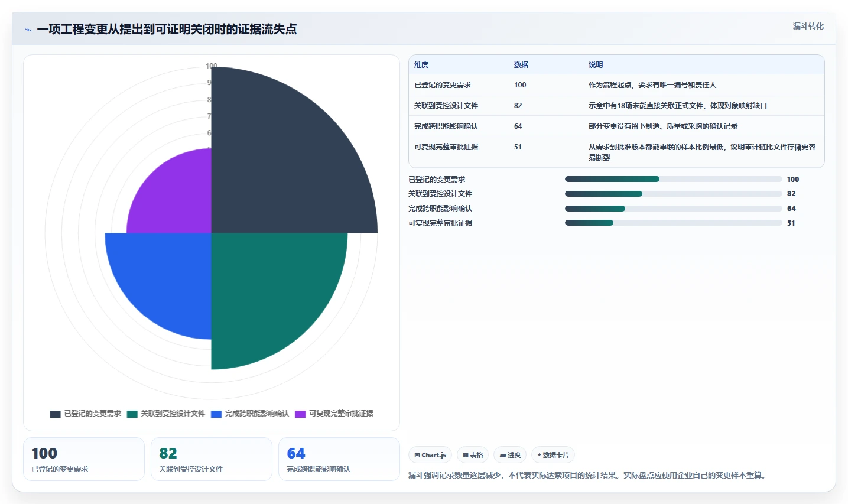The image size is (848, 504).
Task: Click the footnote starting 漏斗强调记录数量逐层减少
Action: pos(589,475)
